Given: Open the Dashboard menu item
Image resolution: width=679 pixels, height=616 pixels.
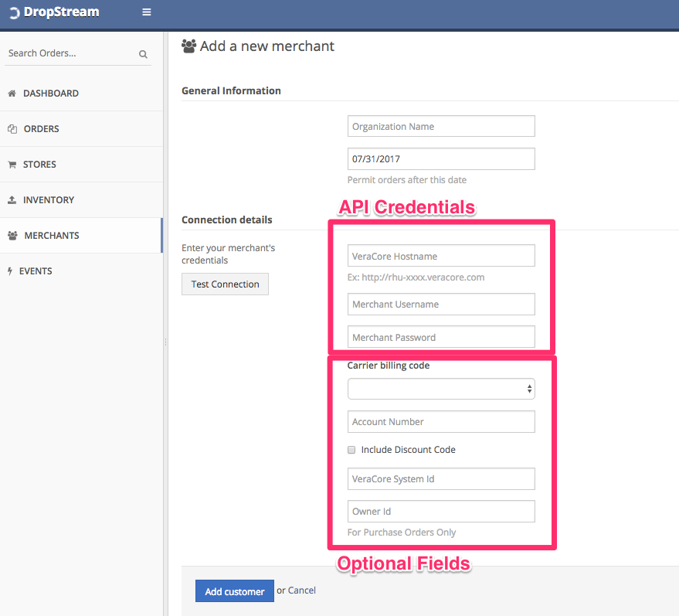Looking at the screenshot, I should (81, 94).
